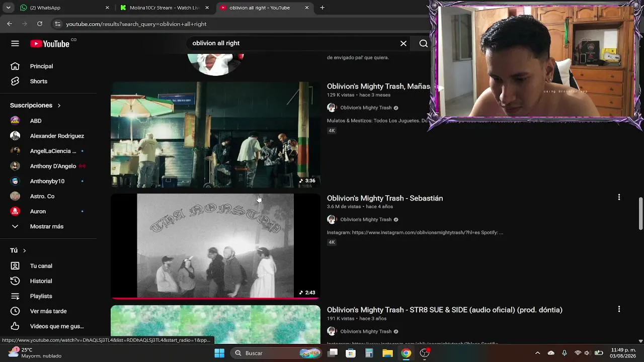The image size is (644, 362).
Task: Open a new browser tab
Action: pos(322,8)
